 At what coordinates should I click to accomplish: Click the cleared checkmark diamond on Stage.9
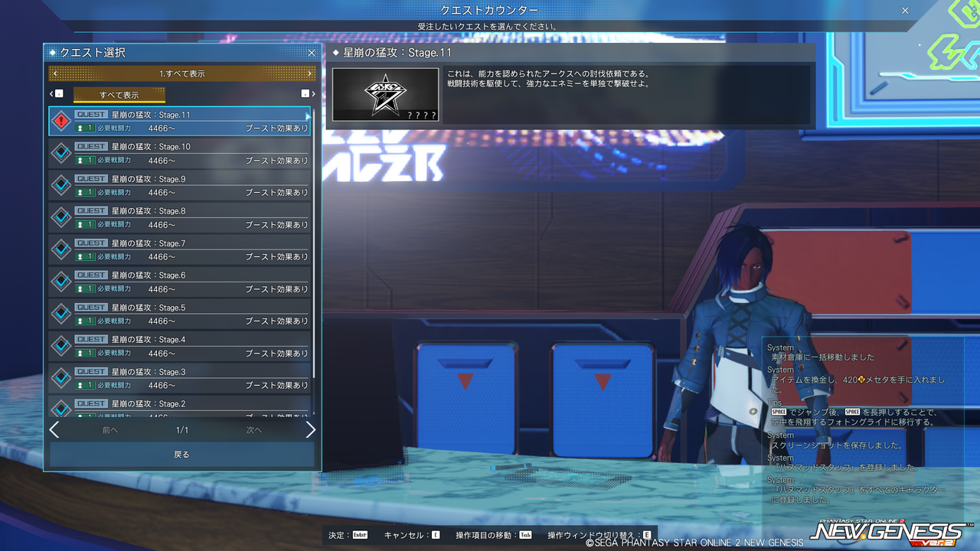click(61, 186)
